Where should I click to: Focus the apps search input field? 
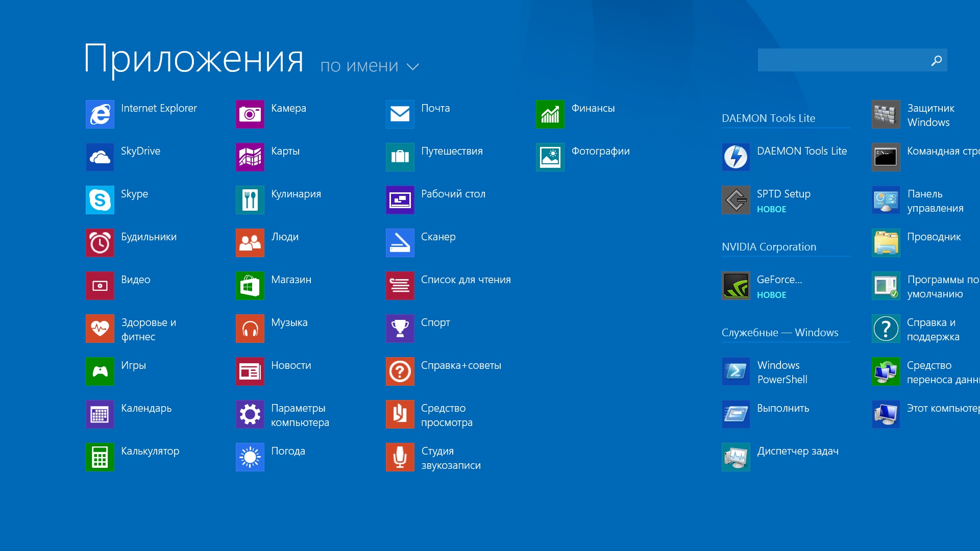point(841,61)
